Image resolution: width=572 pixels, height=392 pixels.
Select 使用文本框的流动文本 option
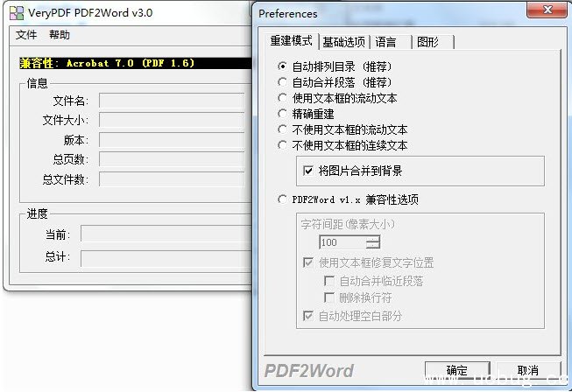282,98
